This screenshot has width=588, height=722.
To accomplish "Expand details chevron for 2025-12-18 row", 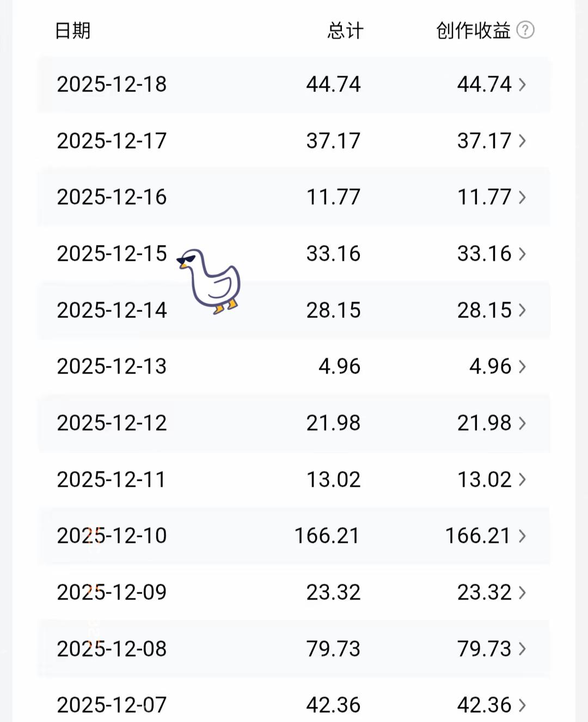I will [522, 84].
